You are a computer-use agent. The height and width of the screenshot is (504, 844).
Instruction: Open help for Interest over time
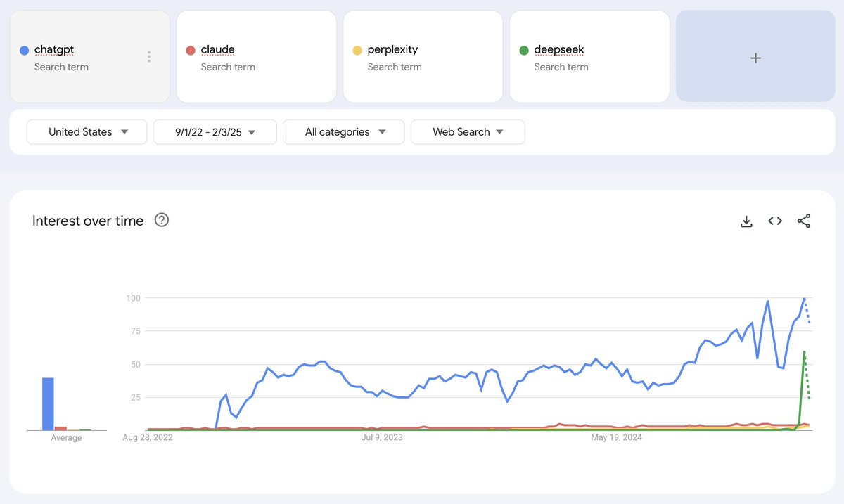[x=162, y=221]
